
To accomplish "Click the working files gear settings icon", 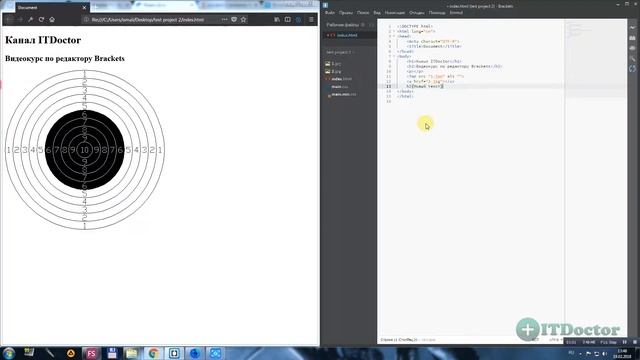I will pyautogui.click(x=363, y=25).
